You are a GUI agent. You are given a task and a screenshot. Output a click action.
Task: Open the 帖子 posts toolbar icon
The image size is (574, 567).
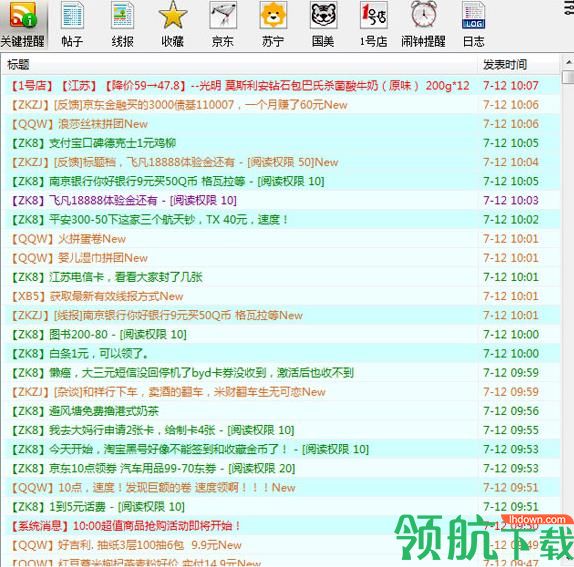pyautogui.click(x=72, y=25)
